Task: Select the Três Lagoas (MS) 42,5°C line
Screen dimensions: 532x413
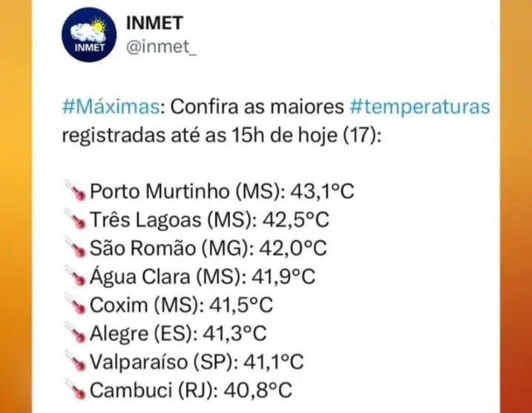Action: 210,221
